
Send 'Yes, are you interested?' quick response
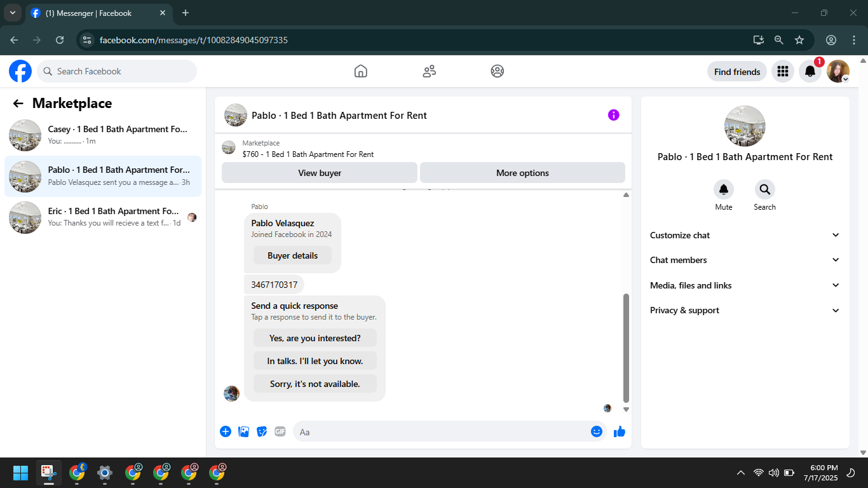[315, 338]
